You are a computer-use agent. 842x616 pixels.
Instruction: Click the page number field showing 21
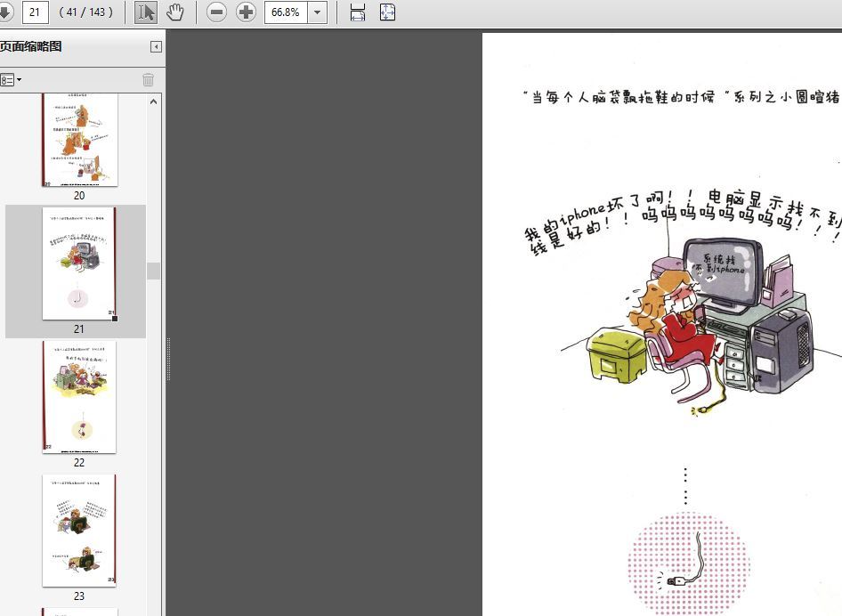coord(35,12)
